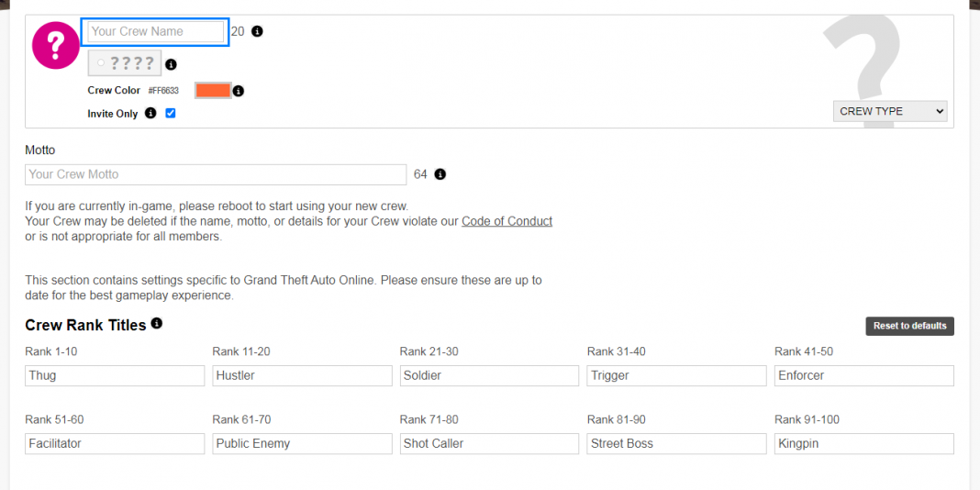Select the Rank 71-80 Shot Caller field
980x490 pixels.
click(x=489, y=443)
